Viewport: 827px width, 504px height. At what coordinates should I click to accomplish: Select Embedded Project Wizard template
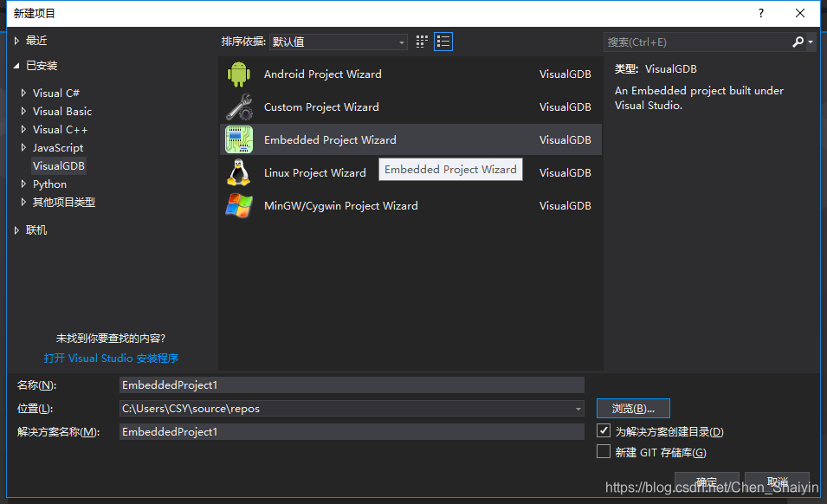(x=410, y=139)
